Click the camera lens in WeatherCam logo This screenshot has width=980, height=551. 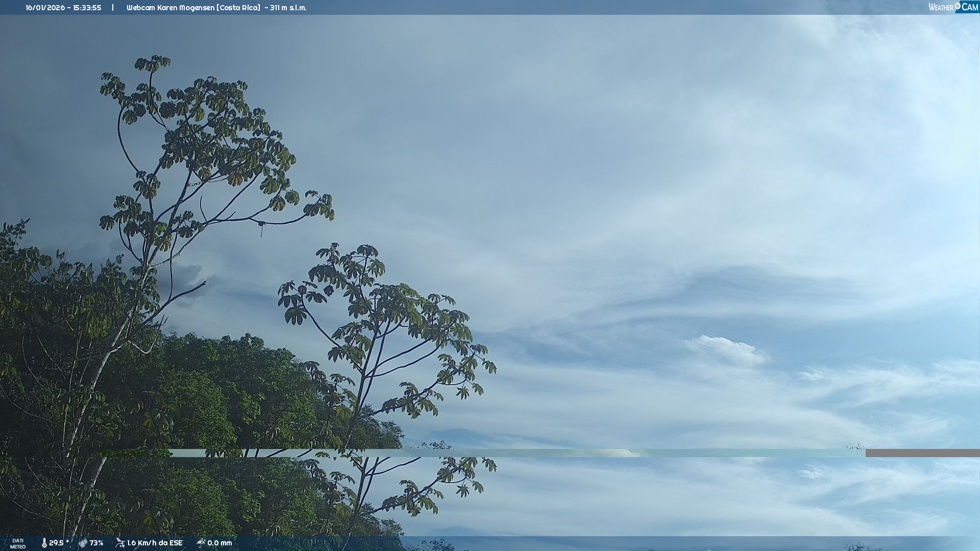[x=958, y=6]
